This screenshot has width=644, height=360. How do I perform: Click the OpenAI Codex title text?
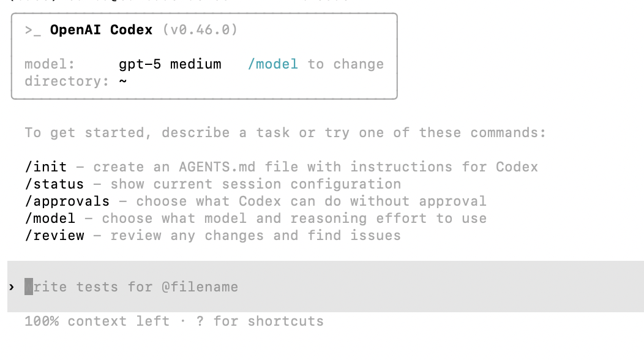point(101,30)
